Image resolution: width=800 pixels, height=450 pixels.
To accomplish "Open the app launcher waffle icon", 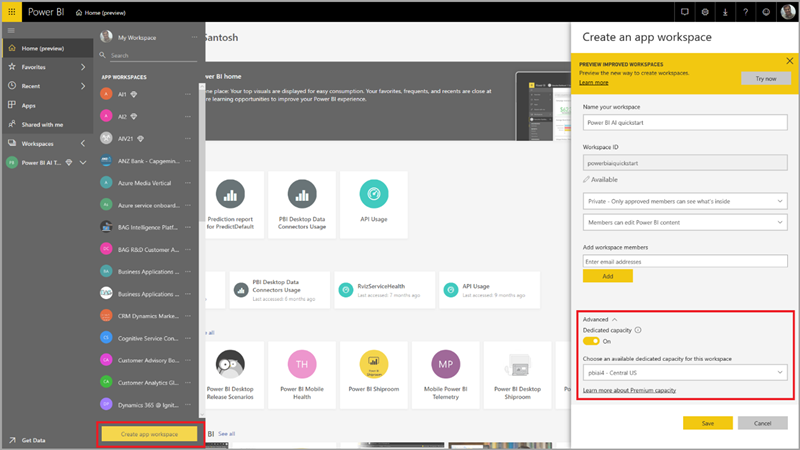I will (11, 11).
